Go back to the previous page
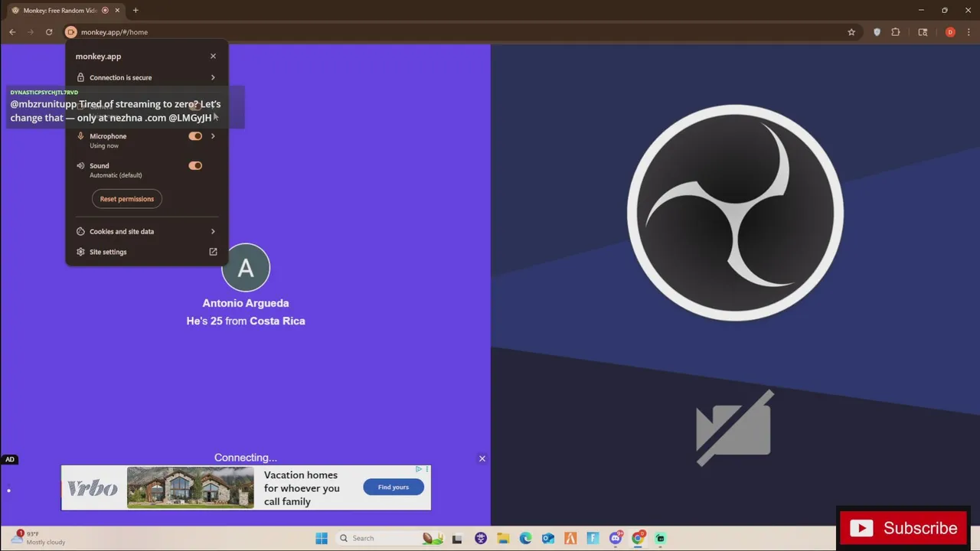The height and width of the screenshot is (551, 980). click(12, 32)
